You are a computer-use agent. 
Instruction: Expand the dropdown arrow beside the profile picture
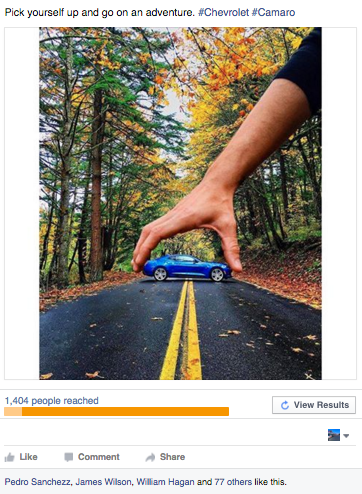point(346,436)
